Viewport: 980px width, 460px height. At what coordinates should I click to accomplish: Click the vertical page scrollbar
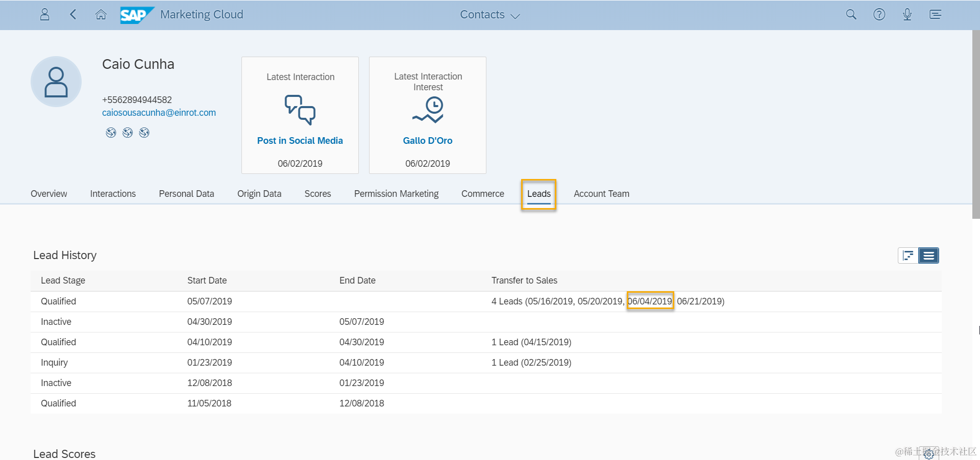click(976, 125)
